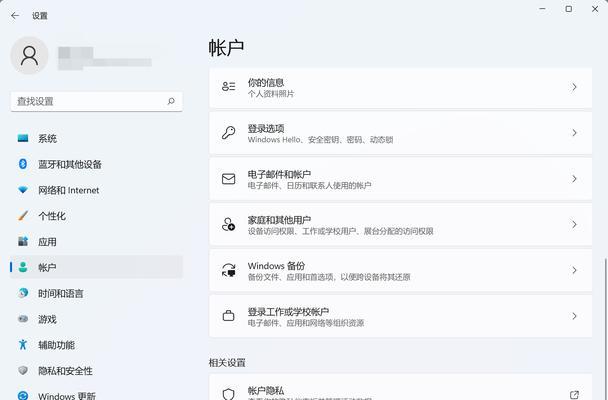Viewport: 608px width, 400px height.
Task: Click the 设置 window title text
Action: [x=40, y=16]
